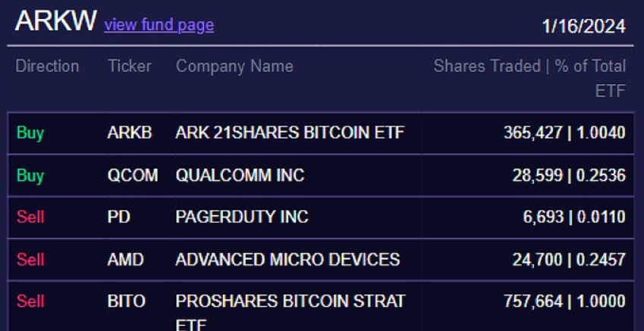Select the AMD ticker cell
The image size is (644, 331).
tap(125, 260)
